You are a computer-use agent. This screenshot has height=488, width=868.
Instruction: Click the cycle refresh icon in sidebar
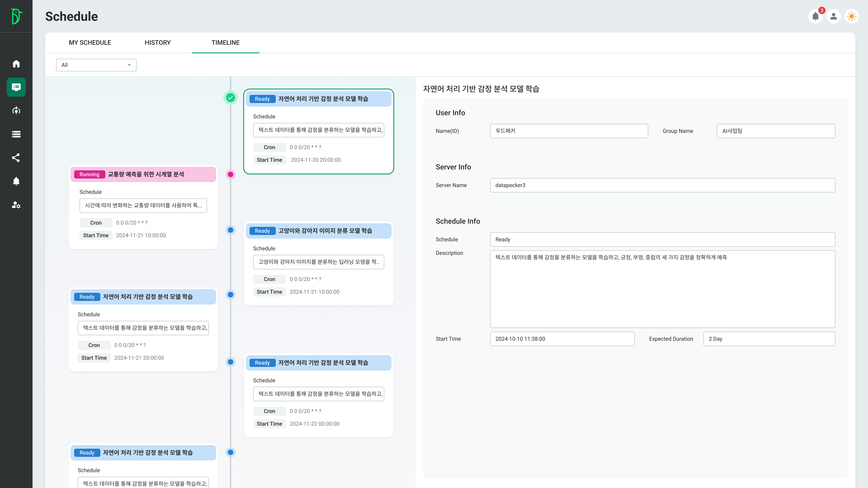(x=16, y=111)
